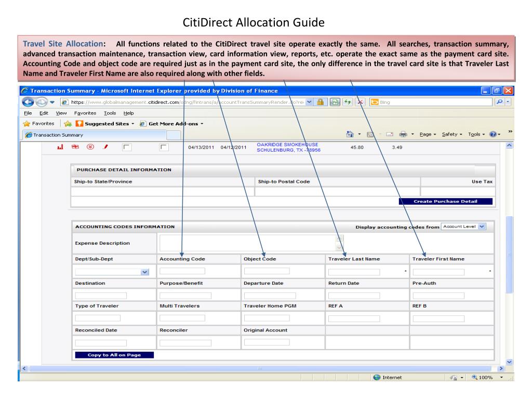
Task: Click the blue Help question mark icon
Action: pyautogui.click(x=493, y=135)
